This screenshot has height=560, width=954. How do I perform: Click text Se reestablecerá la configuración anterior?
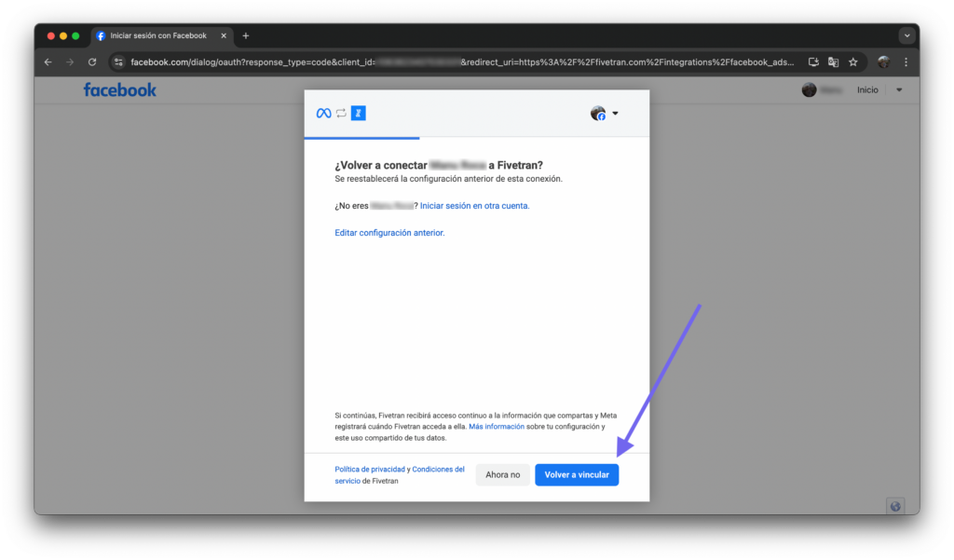click(x=448, y=179)
